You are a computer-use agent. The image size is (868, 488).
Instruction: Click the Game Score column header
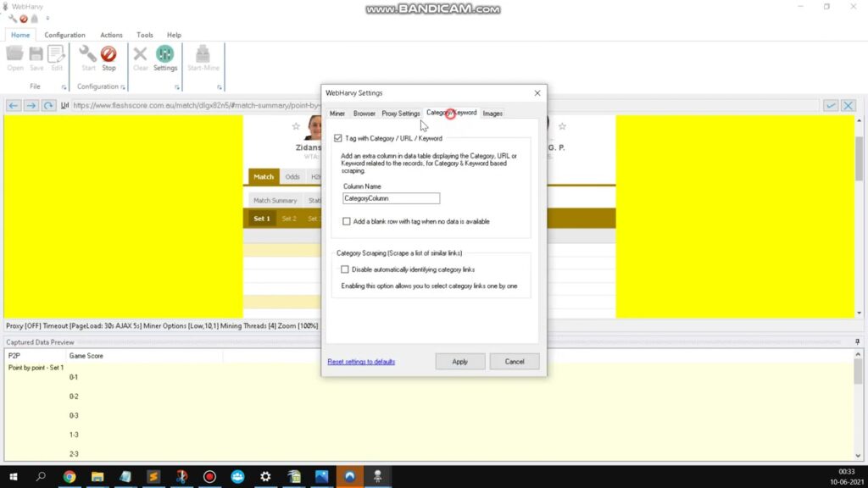click(144, 356)
